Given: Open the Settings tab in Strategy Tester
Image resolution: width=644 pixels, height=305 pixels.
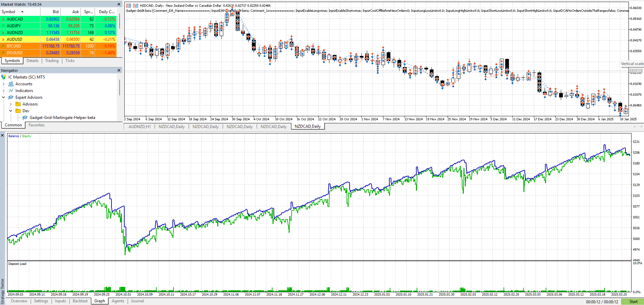Looking at the screenshot, I should click(41, 301).
